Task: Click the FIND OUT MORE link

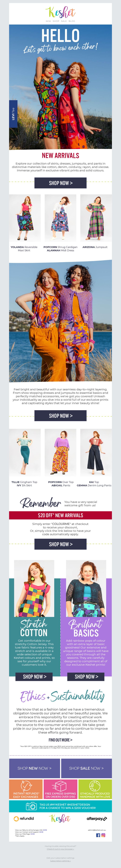Action: tap(61, 740)
